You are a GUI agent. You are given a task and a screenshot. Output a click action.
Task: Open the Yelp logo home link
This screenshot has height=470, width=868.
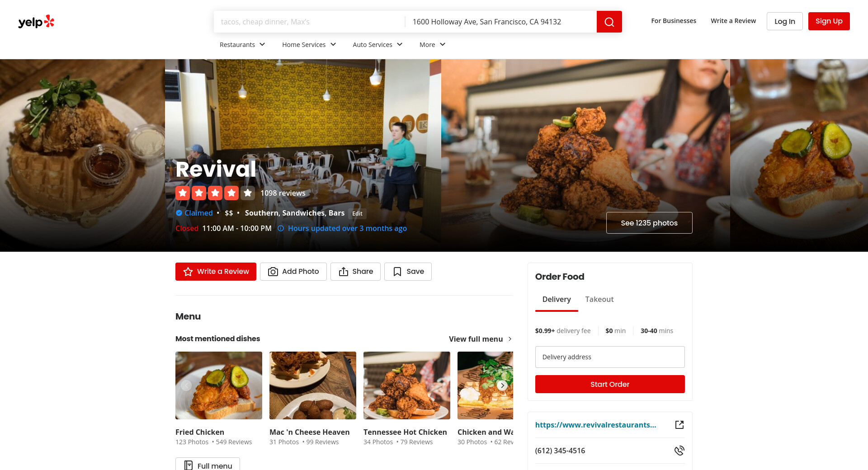pyautogui.click(x=36, y=22)
